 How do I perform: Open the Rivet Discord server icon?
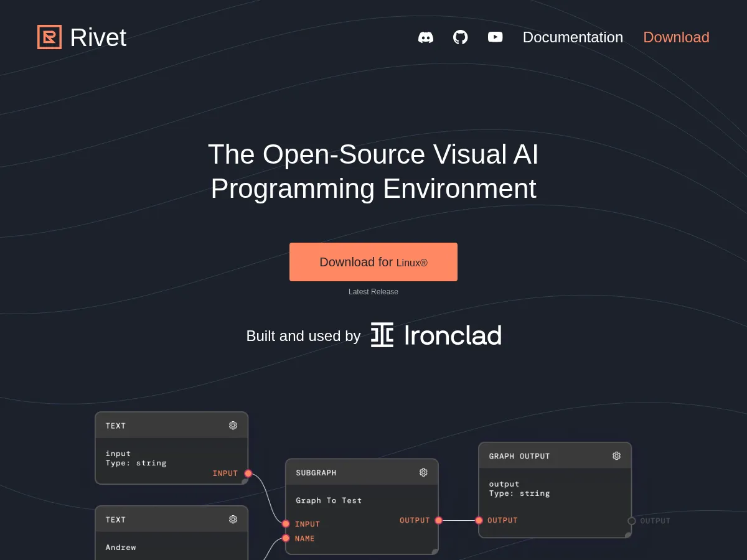pos(426,37)
